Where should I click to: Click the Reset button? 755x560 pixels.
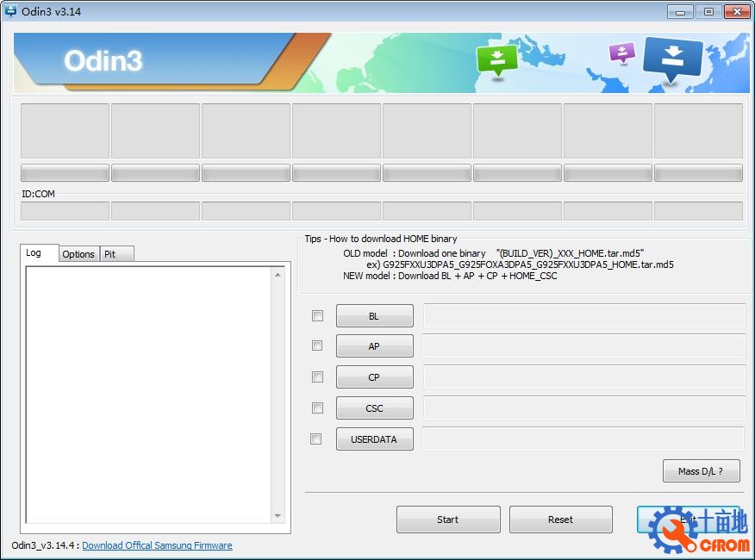tap(560, 520)
